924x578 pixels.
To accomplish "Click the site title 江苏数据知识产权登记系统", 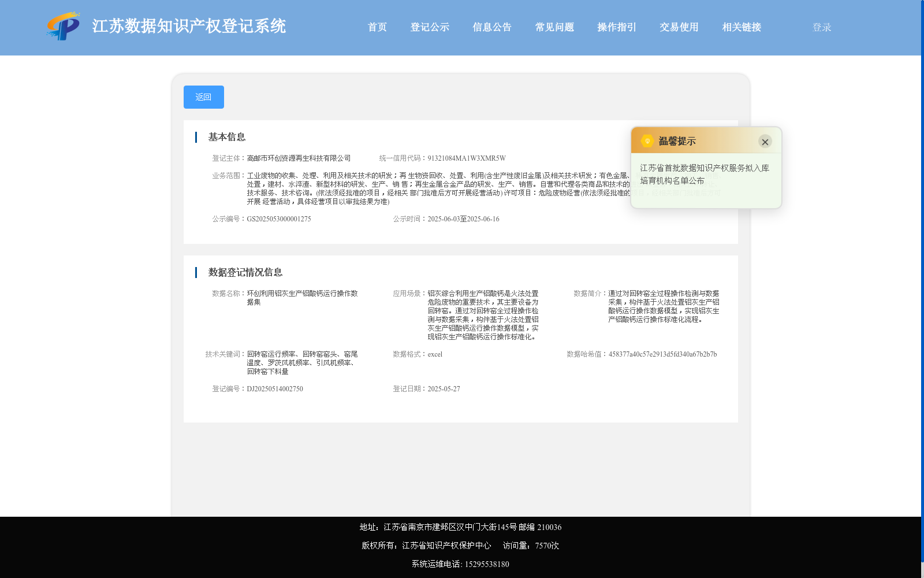I will (x=189, y=26).
